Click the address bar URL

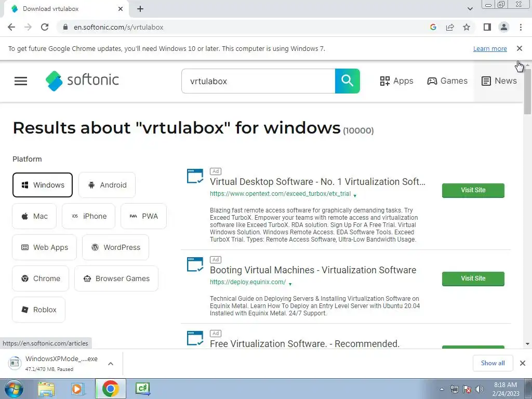[118, 27]
